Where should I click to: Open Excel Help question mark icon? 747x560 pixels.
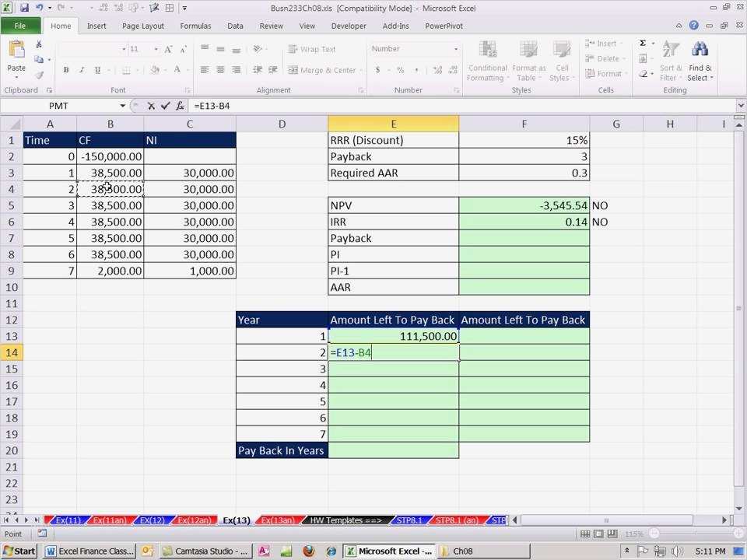[693, 26]
